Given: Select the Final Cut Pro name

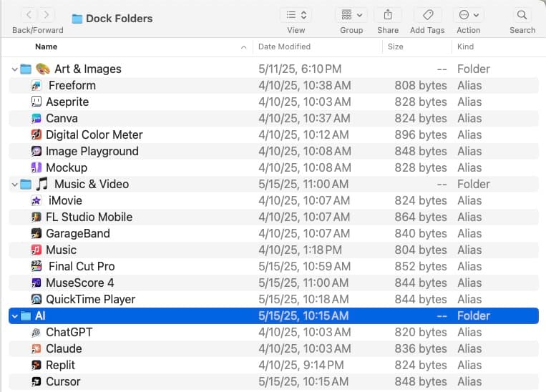Looking at the screenshot, I should click(82, 266).
